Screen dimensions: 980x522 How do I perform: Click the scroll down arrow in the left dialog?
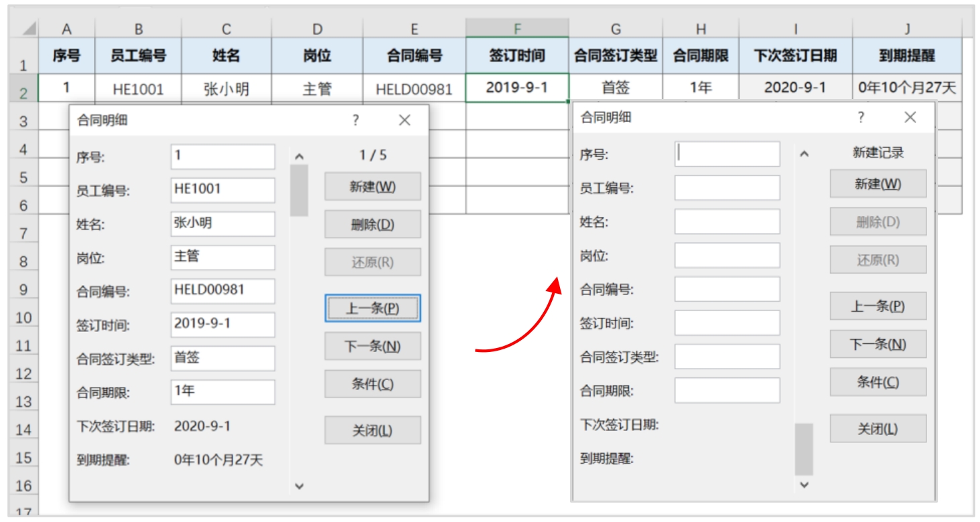pyautogui.click(x=299, y=486)
